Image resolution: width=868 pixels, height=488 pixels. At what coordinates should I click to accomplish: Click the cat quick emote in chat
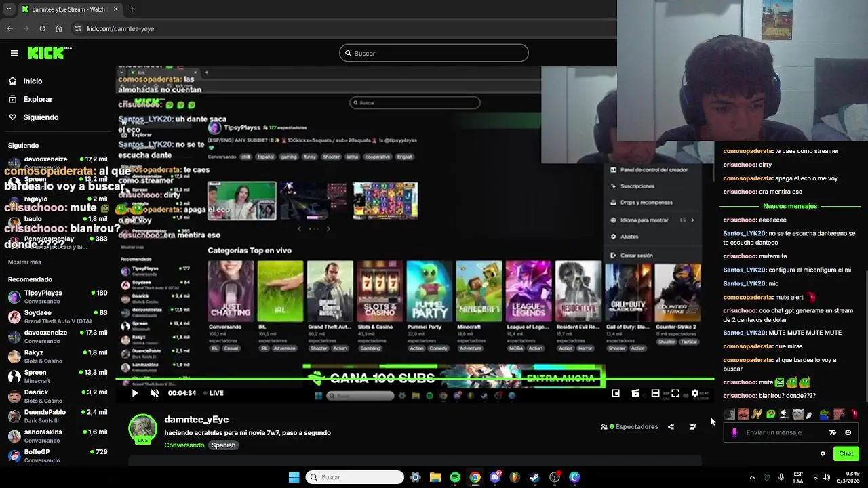click(797, 414)
